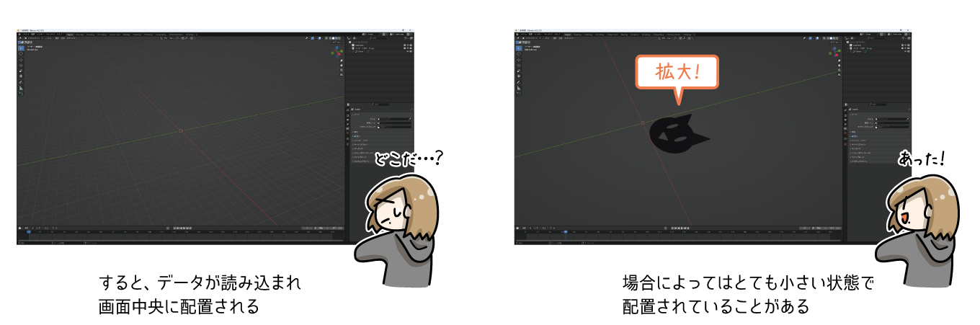Click the timeline playhead in right Blender screenshot
The image size is (980, 325).
pyautogui.click(x=566, y=231)
